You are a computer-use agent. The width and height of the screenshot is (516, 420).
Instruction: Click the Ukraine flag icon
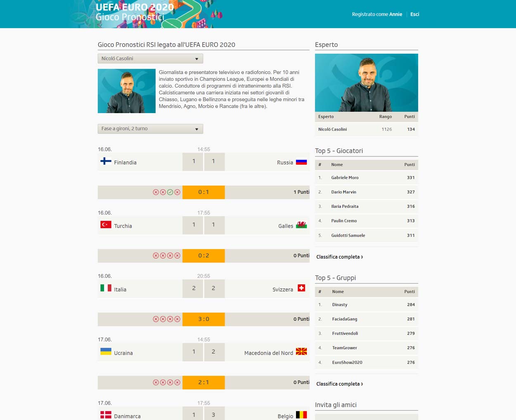click(x=106, y=352)
